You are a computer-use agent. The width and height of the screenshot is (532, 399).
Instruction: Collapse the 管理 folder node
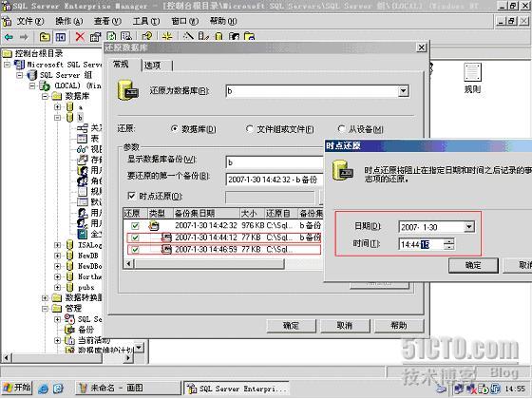[45, 309]
